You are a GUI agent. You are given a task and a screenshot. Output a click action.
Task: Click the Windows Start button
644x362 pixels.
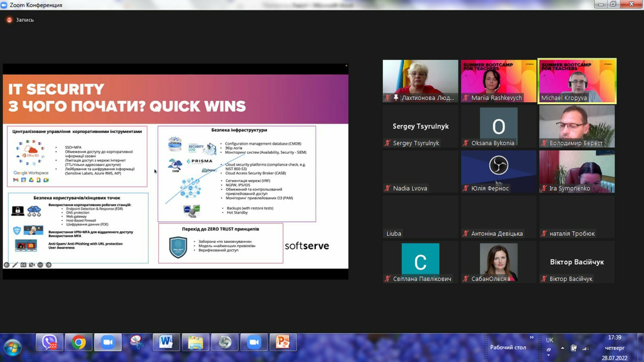pos(12,347)
